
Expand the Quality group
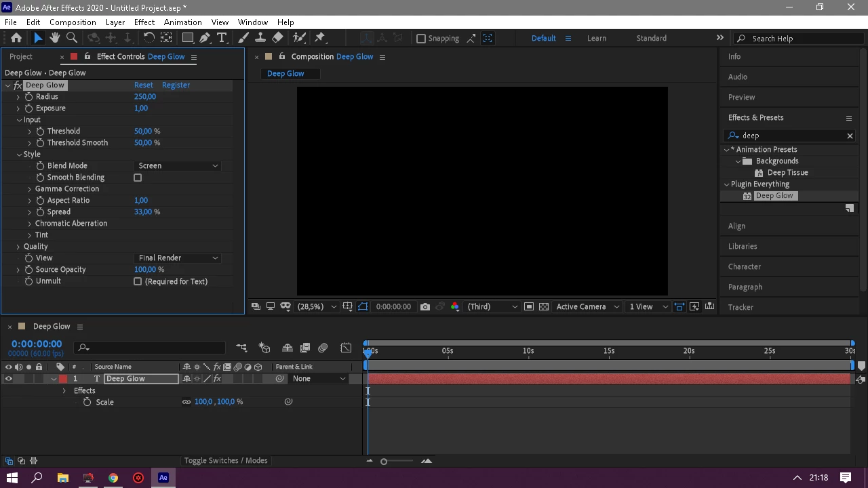click(18, 247)
